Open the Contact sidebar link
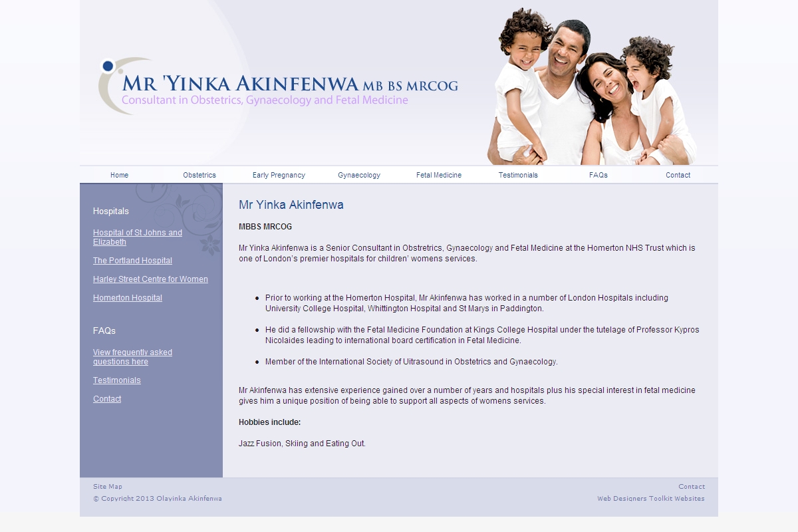This screenshot has height=532, width=798. pos(107,399)
